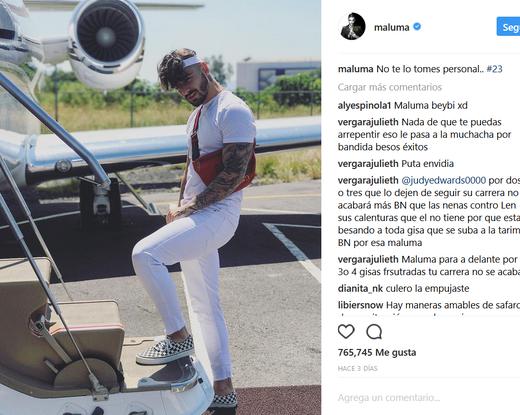Open dianita_nk user profile

(360, 288)
